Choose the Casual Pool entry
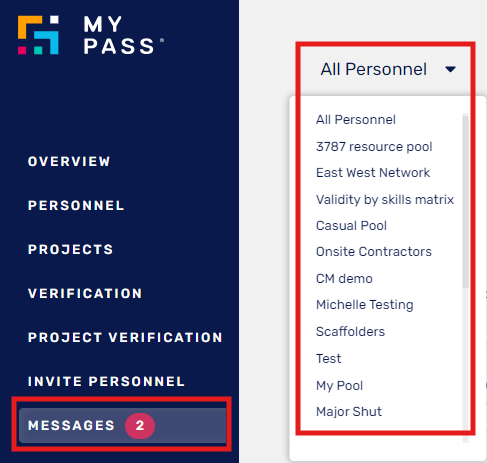 tap(351, 226)
